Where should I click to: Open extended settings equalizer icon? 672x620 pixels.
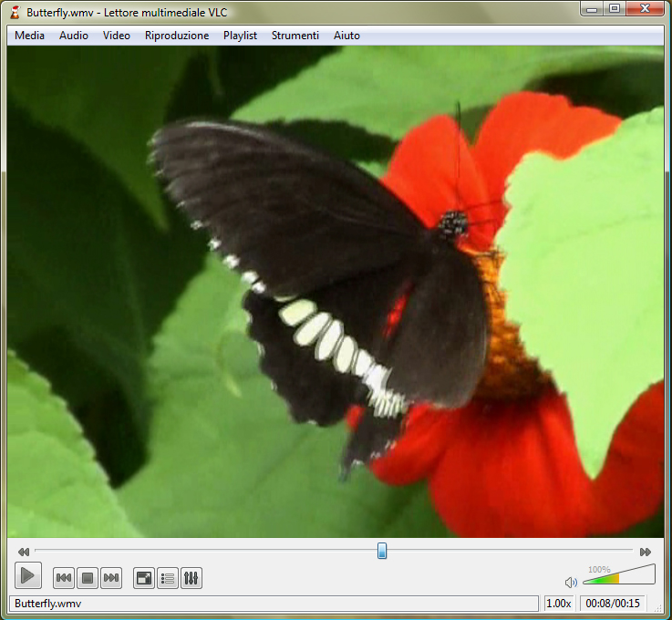[191, 578]
